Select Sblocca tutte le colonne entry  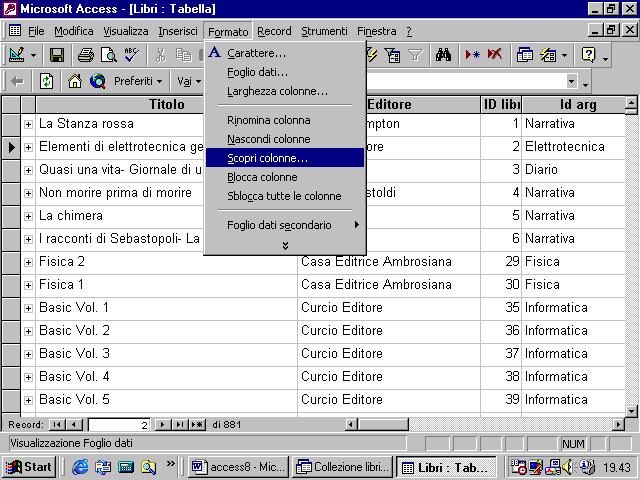click(285, 196)
